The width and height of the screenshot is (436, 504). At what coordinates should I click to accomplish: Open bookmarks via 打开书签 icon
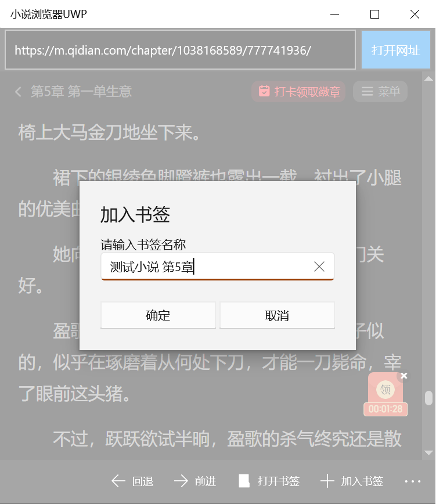coord(244,481)
